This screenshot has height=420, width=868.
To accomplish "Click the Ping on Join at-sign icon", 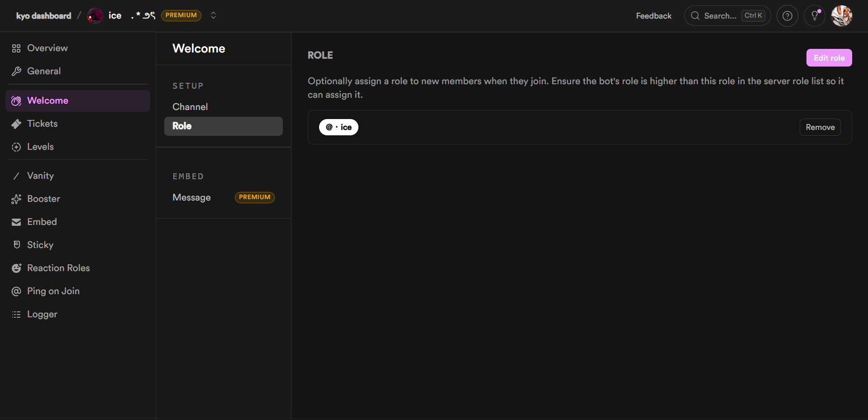I will pos(16,291).
